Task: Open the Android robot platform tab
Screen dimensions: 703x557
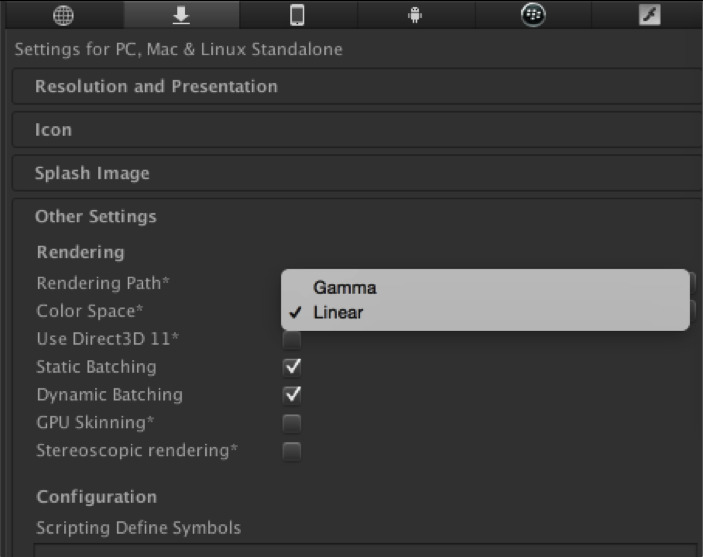Action: click(415, 15)
